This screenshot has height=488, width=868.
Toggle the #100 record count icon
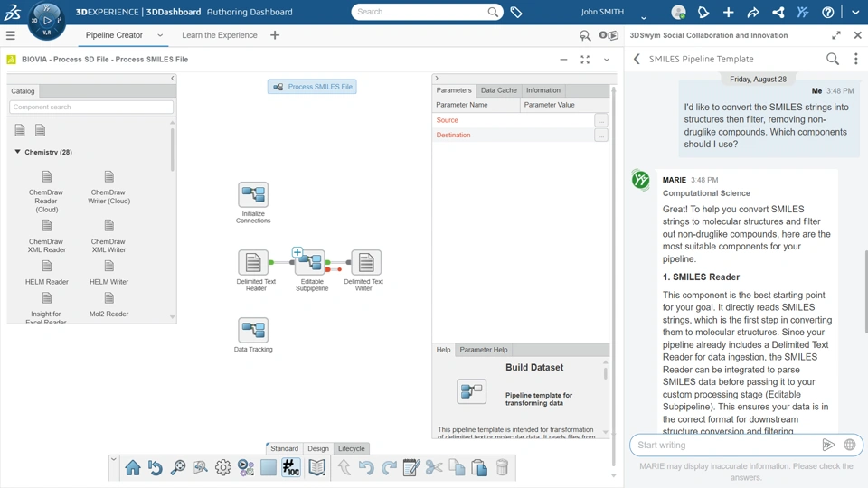[290, 467]
